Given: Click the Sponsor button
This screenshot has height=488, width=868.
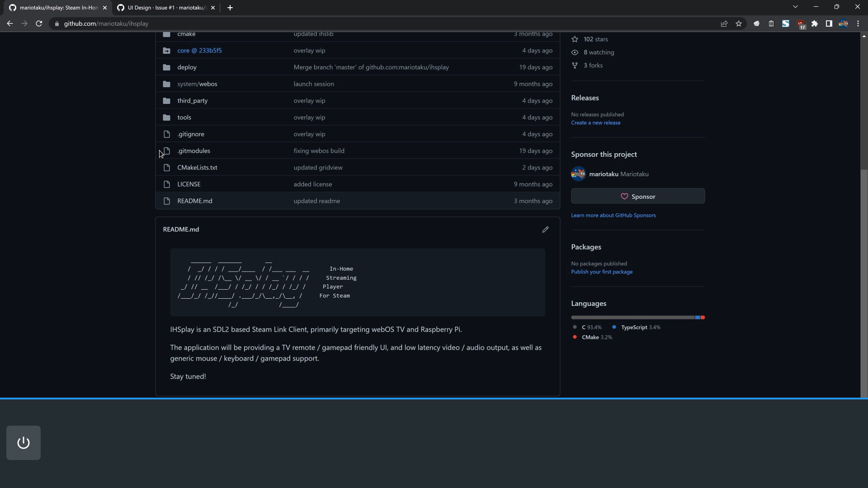Looking at the screenshot, I should (638, 197).
